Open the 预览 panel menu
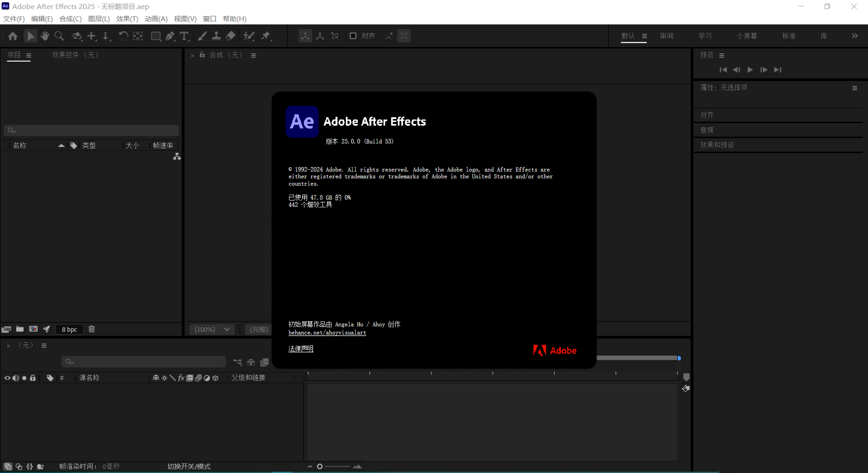This screenshot has height=473, width=868. click(722, 55)
